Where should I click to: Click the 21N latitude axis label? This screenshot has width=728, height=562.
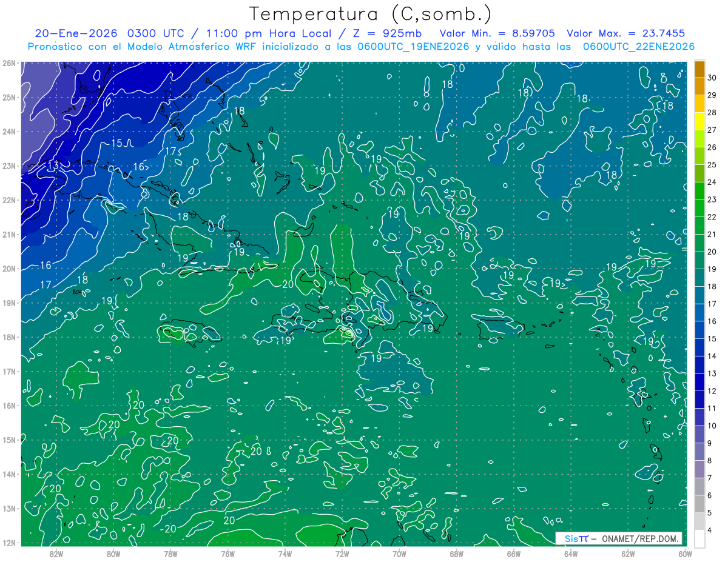(8, 234)
